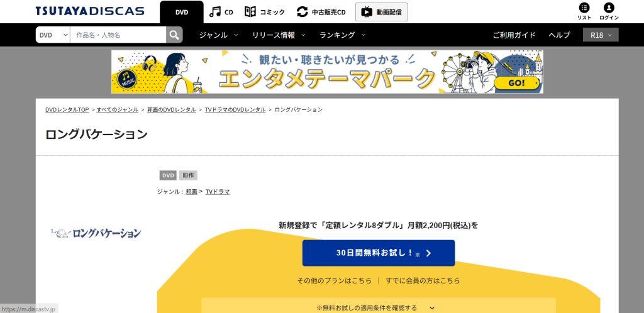Viewport: 644px width, 313px height.
Task: Click the ログイン user icon
Action: point(609,8)
